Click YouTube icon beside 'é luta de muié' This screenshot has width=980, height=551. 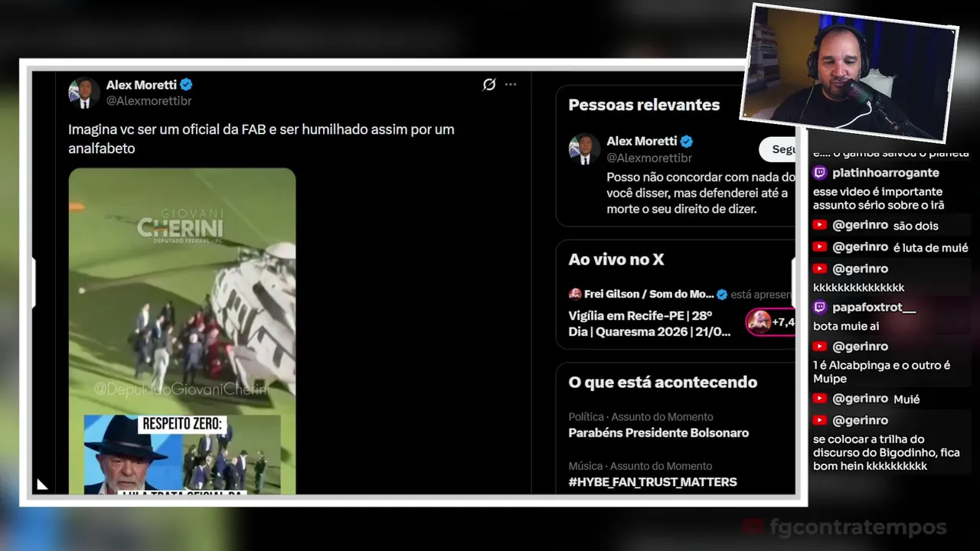pos(820,247)
